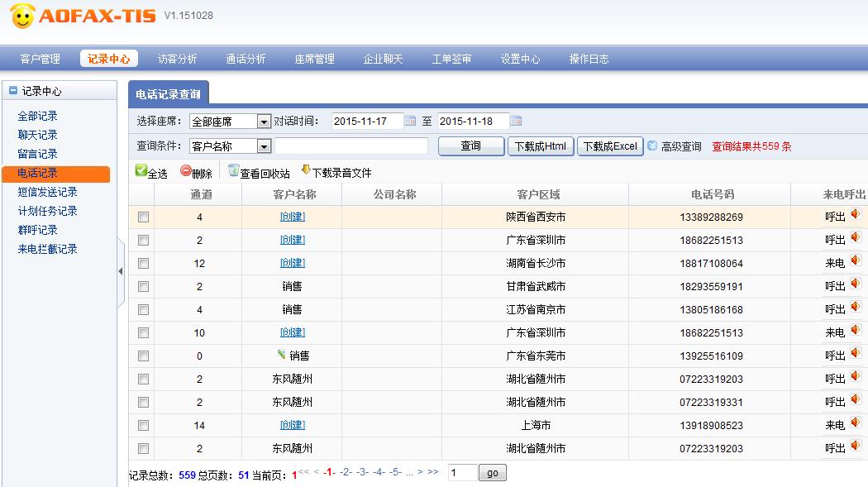Viewport: 868px width, 487px height.
Task: Click the query keyword text field
Action: point(351,146)
